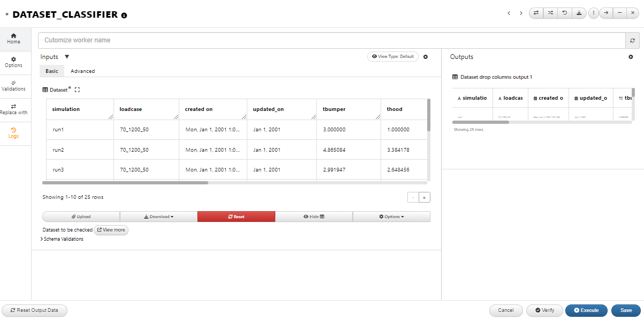Expand the Schema Validations section
Screen dimensions: 644x320
[62, 239]
